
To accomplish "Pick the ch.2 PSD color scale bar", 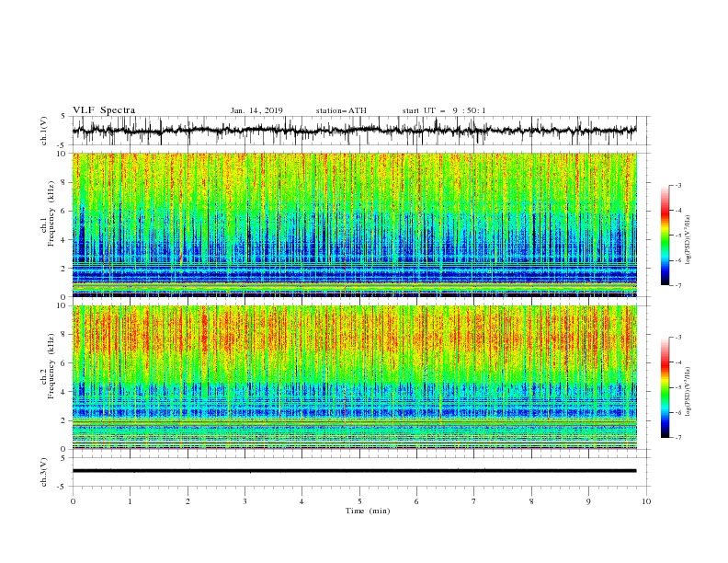I will coord(665,387).
